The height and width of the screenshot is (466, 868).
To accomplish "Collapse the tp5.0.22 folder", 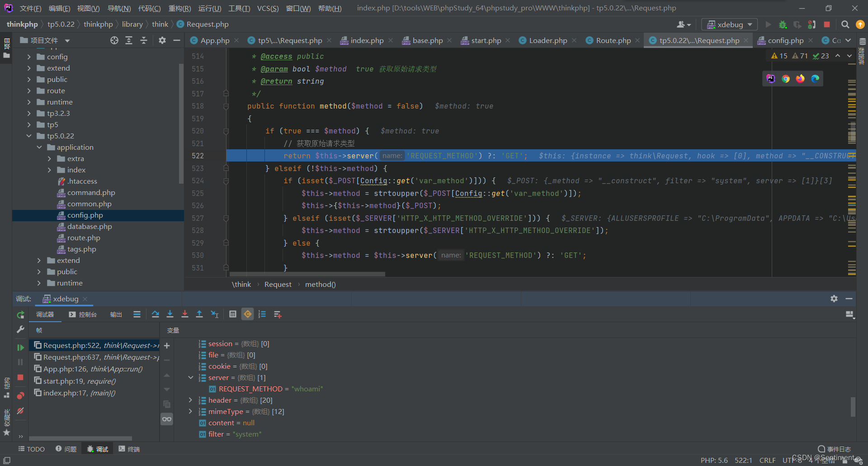I will tap(29, 136).
